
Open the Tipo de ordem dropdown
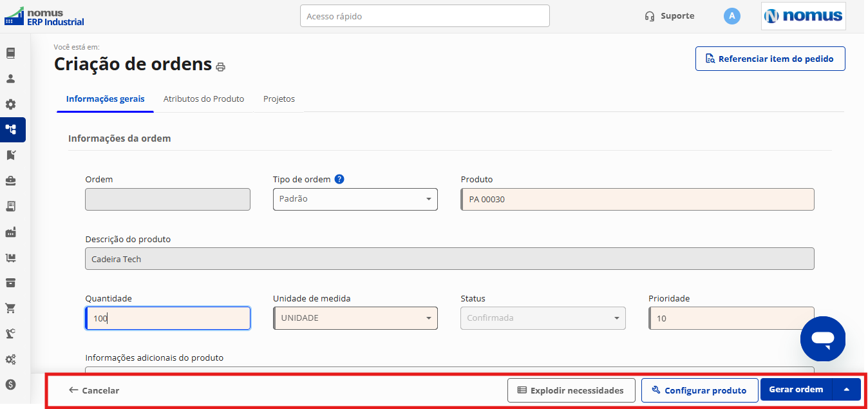[355, 199]
